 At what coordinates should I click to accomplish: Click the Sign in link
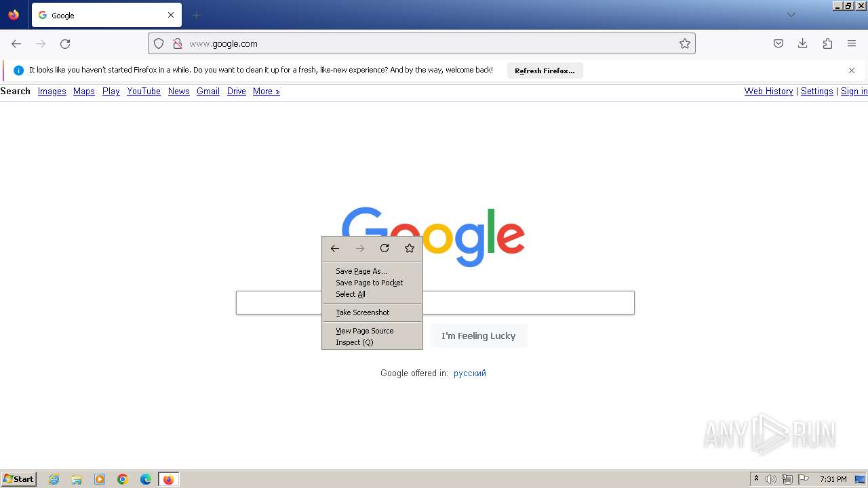coord(854,91)
